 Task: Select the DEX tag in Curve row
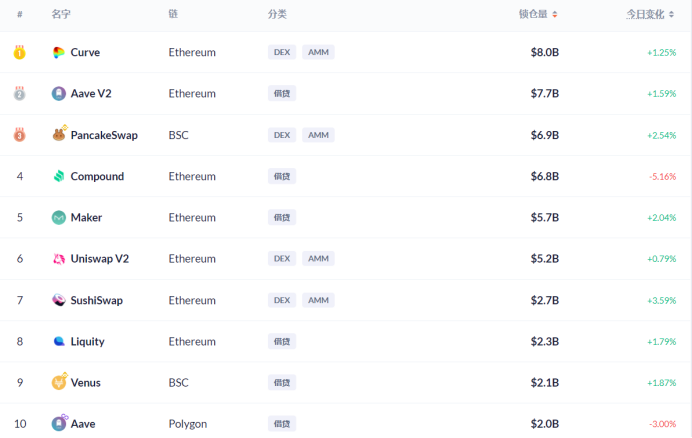pyautogui.click(x=282, y=52)
